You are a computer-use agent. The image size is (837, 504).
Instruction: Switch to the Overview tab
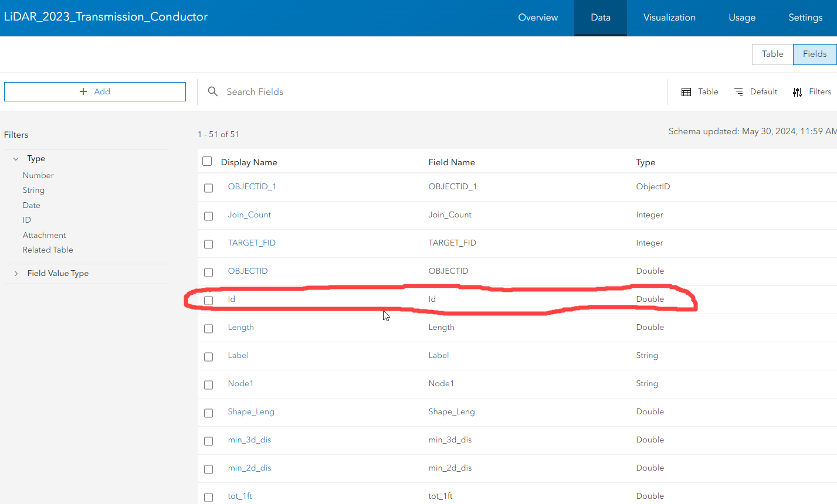(x=537, y=17)
